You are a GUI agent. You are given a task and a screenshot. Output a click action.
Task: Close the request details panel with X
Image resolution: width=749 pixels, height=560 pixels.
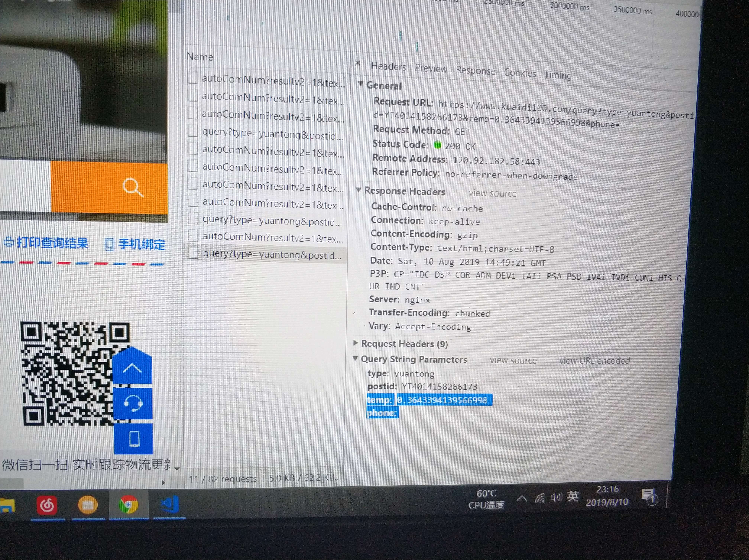[x=358, y=63]
